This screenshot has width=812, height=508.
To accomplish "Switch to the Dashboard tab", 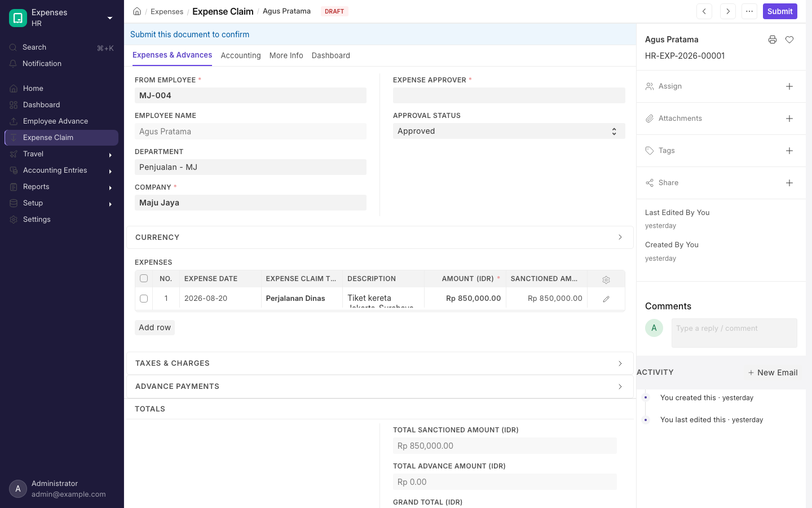I will pos(331,55).
